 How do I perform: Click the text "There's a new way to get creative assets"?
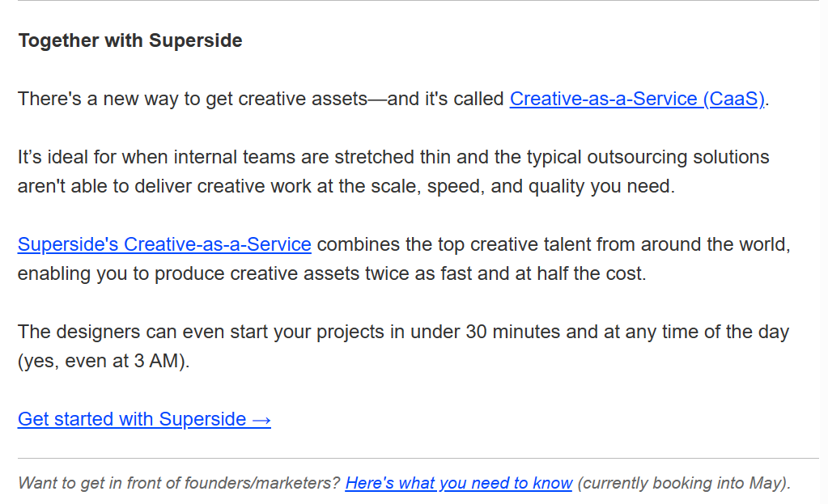pyautogui.click(x=192, y=99)
